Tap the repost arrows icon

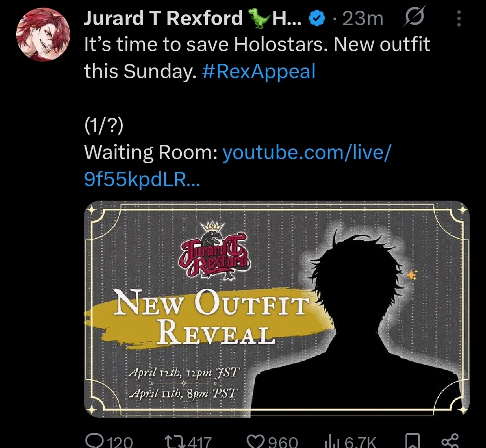pos(175,441)
